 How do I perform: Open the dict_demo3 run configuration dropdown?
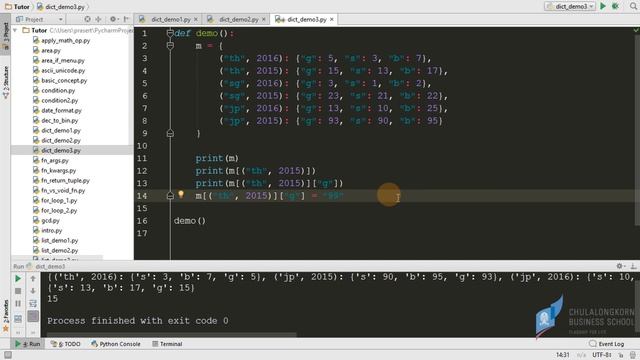[570, 6]
